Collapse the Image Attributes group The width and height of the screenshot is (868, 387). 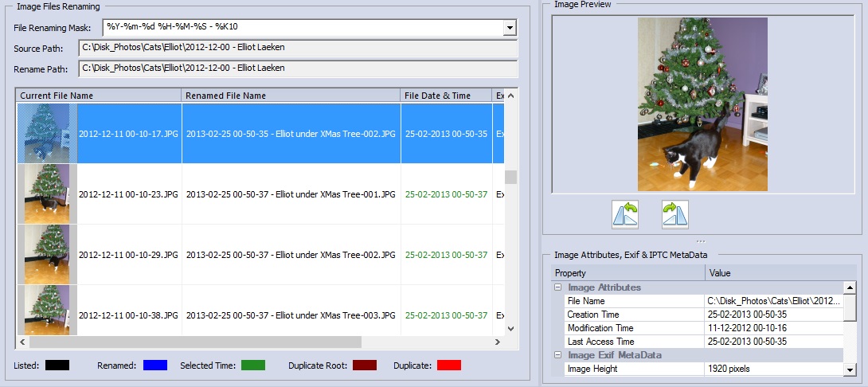point(558,287)
